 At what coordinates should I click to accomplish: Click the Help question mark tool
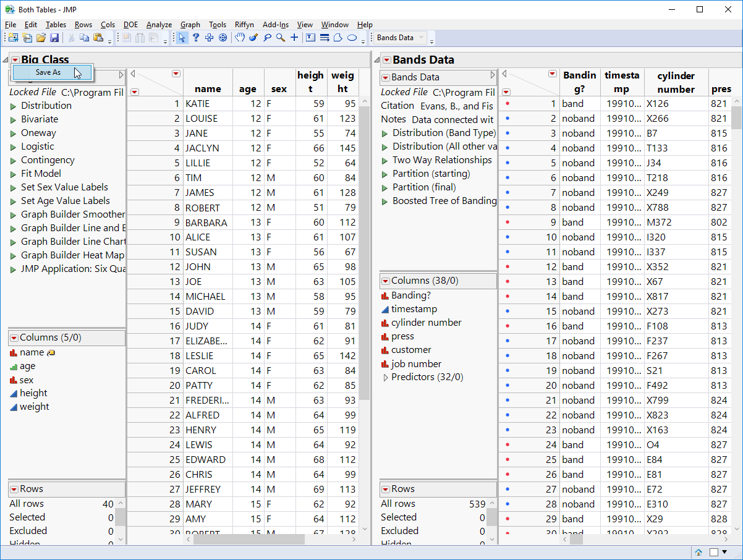coord(195,38)
